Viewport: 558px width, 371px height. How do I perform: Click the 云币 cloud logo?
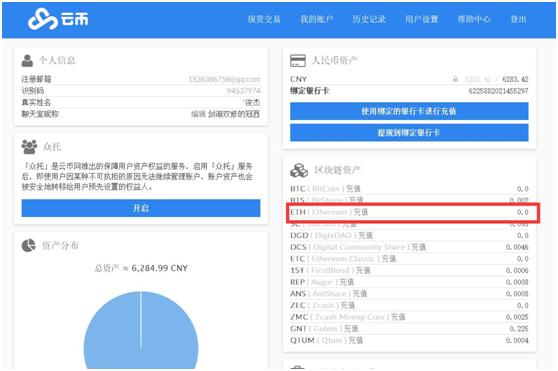click(58, 19)
